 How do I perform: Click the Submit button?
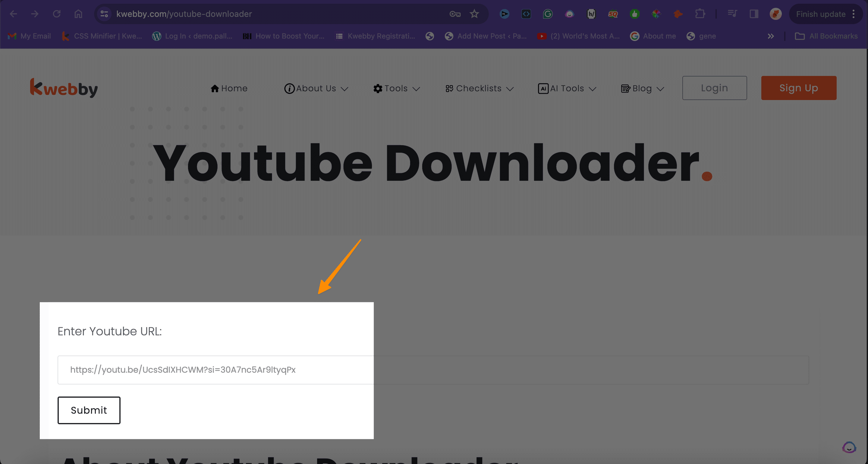(89, 410)
